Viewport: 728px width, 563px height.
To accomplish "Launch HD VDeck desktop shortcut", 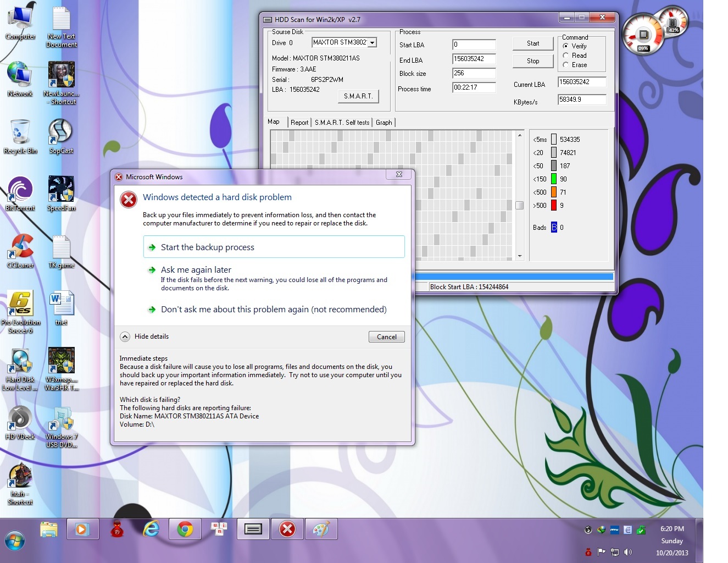I will click(20, 422).
